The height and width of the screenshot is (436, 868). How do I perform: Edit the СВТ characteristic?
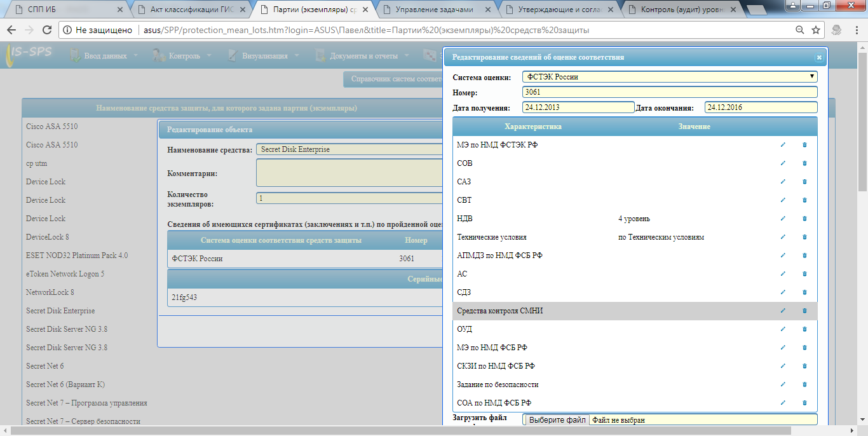783,200
